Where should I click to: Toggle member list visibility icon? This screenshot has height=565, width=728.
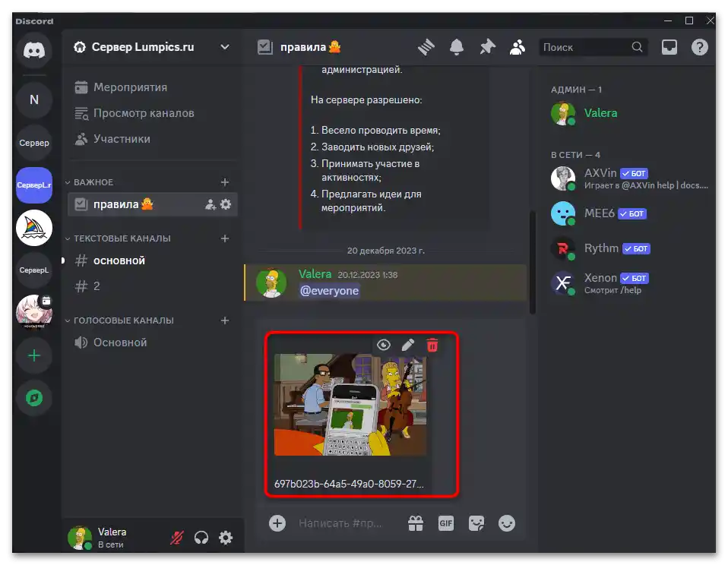point(518,47)
